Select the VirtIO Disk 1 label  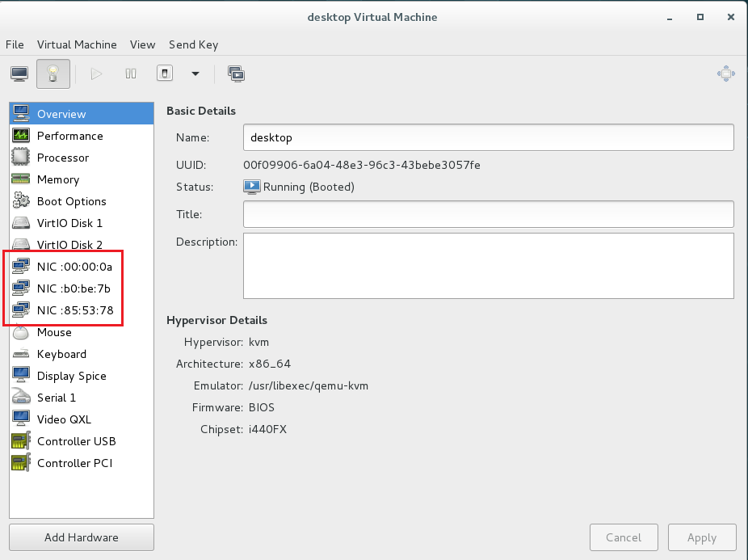[x=69, y=223]
